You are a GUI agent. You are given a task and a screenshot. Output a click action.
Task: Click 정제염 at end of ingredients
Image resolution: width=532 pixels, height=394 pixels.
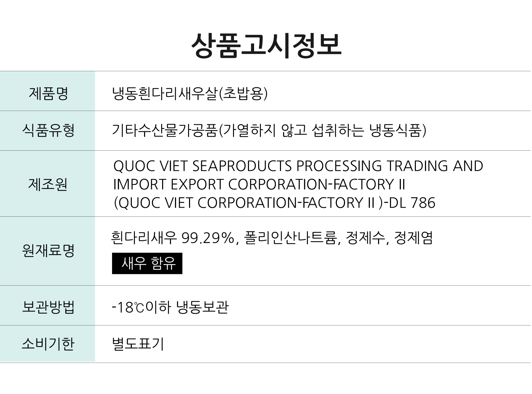pos(413,238)
